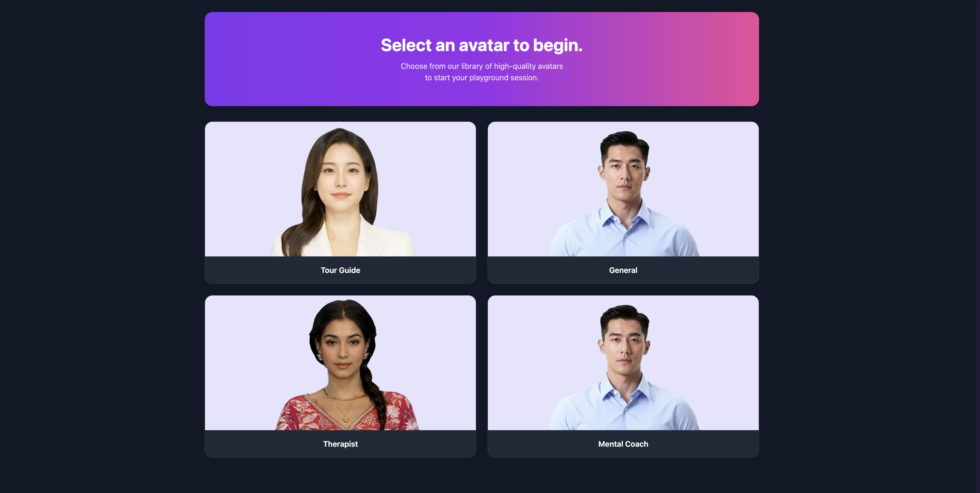The height and width of the screenshot is (493, 980).
Task: Click the General card label
Action: click(623, 270)
